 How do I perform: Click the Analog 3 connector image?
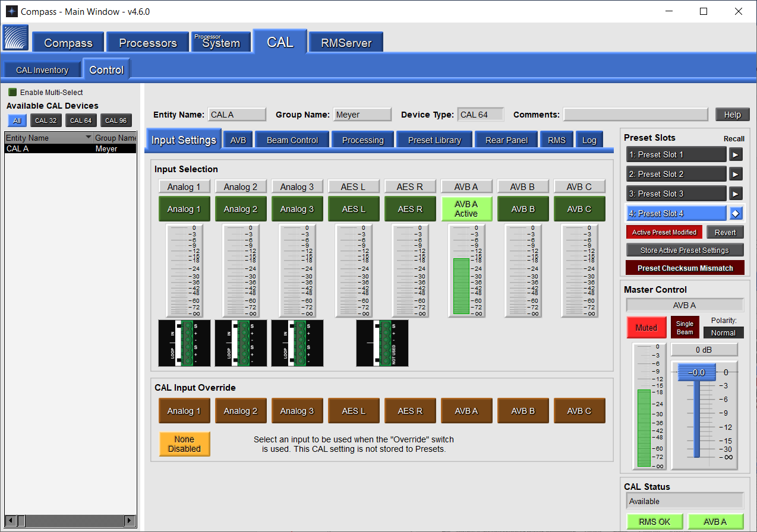(297, 343)
